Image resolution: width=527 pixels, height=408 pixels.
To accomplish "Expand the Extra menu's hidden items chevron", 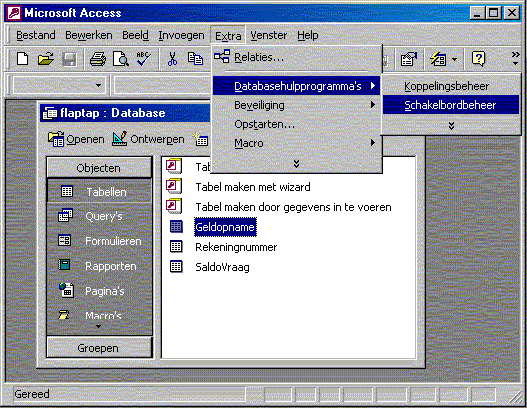I will point(296,163).
